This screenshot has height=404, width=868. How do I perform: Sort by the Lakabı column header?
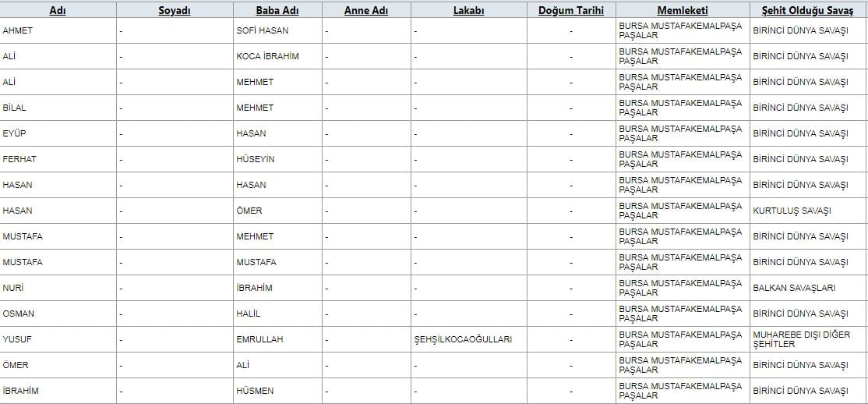pos(469,10)
